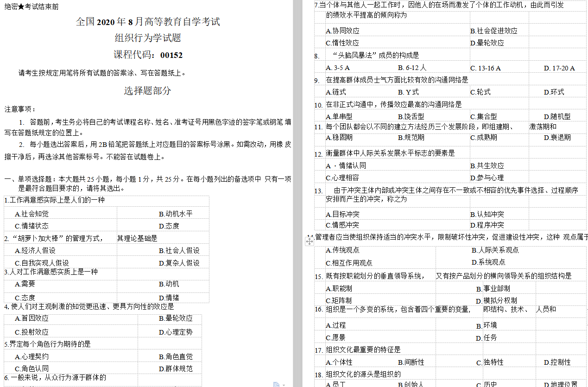
Task: Select option "D.群体规范"
Action: (175, 369)
